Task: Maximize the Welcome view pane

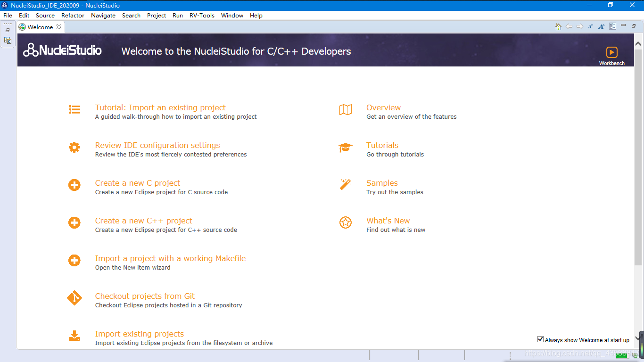Action: pyautogui.click(x=634, y=26)
